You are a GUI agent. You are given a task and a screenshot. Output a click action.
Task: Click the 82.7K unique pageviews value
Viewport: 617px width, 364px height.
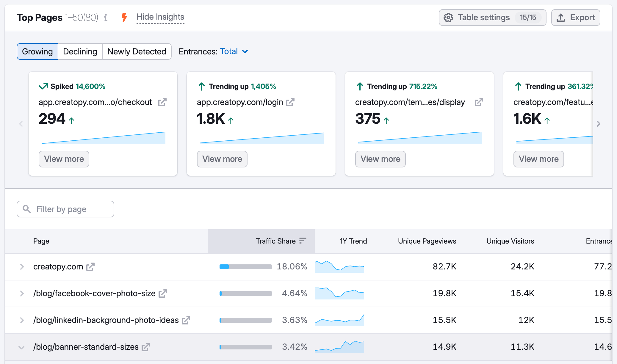(444, 266)
